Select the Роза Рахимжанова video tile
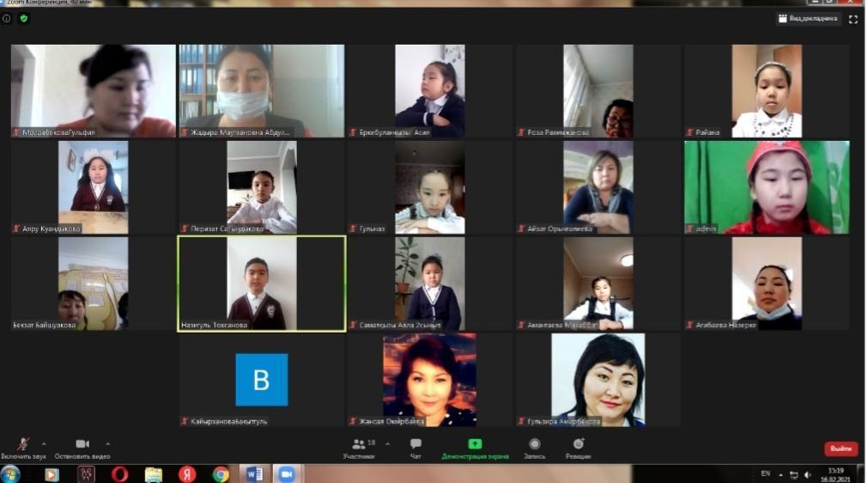This screenshot has width=868, height=483. [x=598, y=91]
